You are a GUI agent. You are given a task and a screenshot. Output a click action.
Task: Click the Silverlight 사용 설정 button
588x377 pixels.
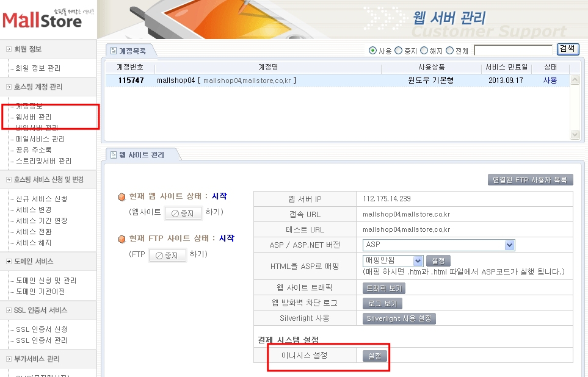(399, 318)
